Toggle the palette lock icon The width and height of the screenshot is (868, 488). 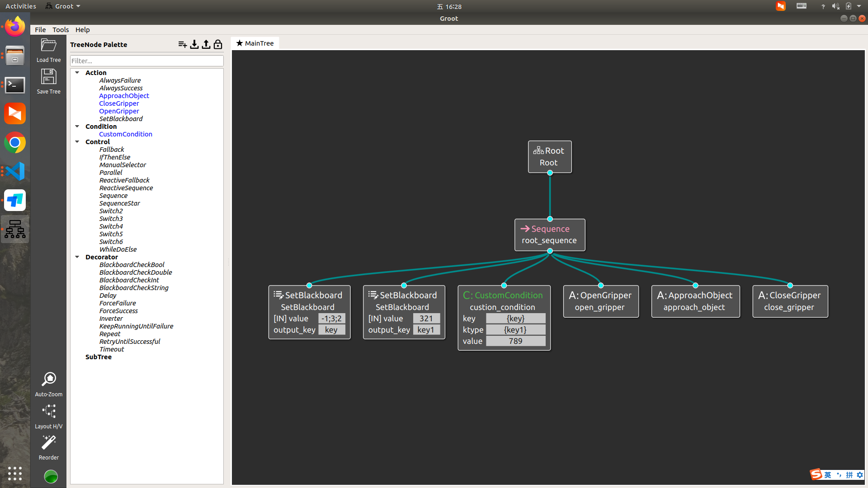(x=218, y=44)
